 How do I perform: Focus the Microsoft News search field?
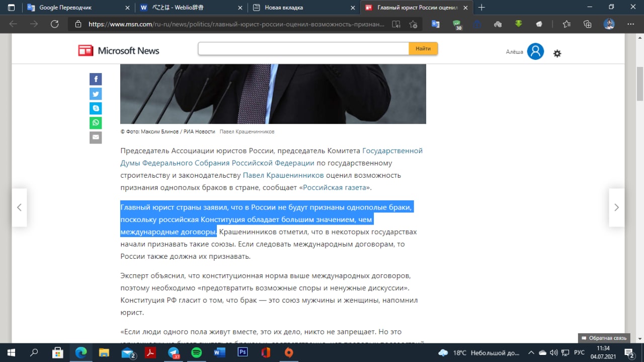pyautogui.click(x=303, y=49)
